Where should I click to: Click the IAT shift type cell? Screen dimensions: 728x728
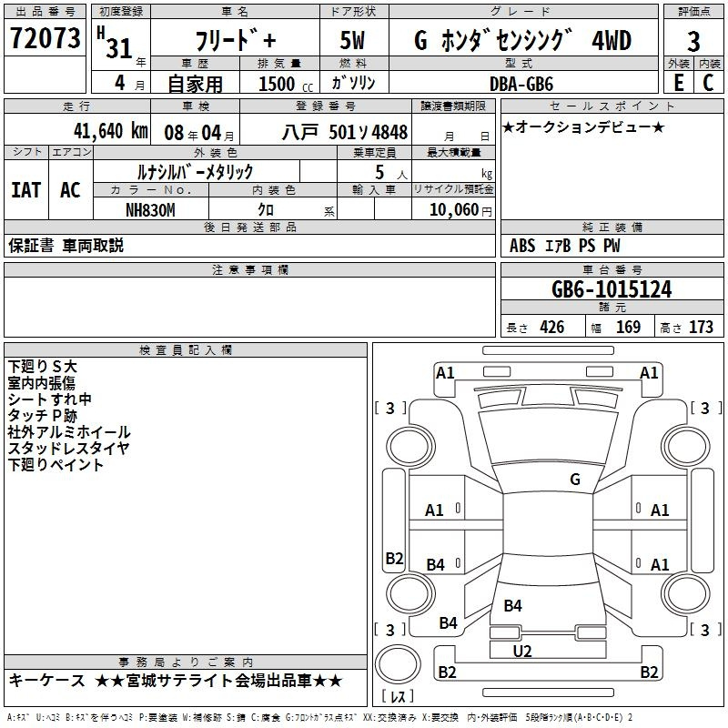tap(26, 189)
